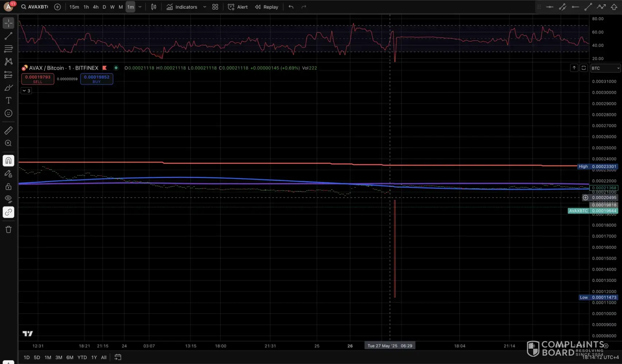
Task: Click the Zoom In tool
Action: click(8, 143)
